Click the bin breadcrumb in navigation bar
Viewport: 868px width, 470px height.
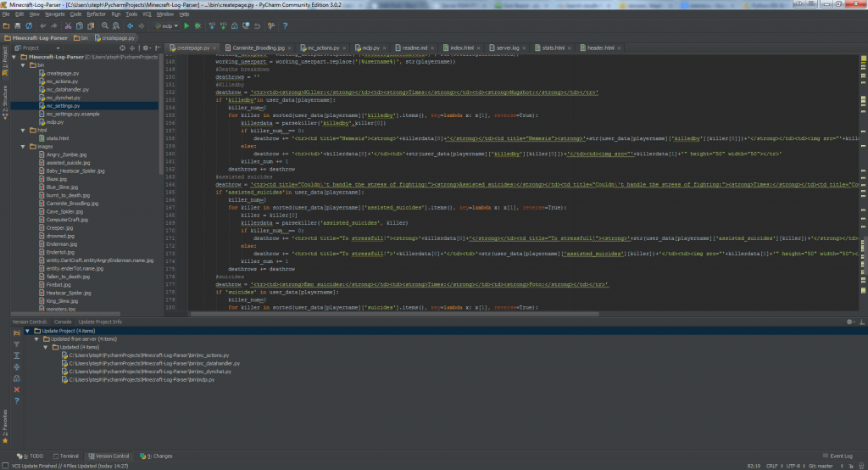[x=81, y=37]
